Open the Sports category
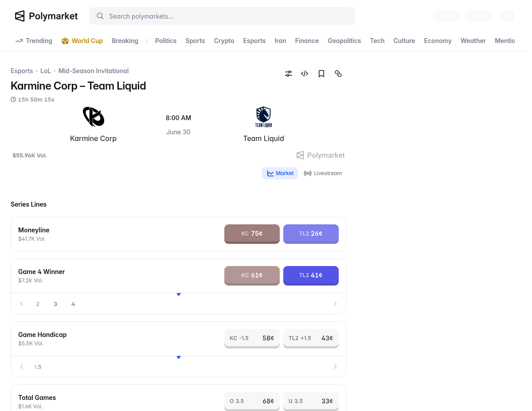This screenshot has height=411, width=532. click(195, 41)
